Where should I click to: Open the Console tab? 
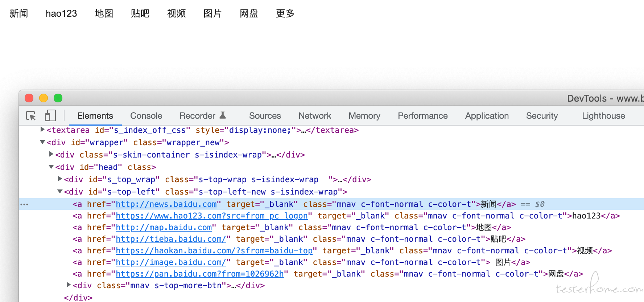click(146, 116)
